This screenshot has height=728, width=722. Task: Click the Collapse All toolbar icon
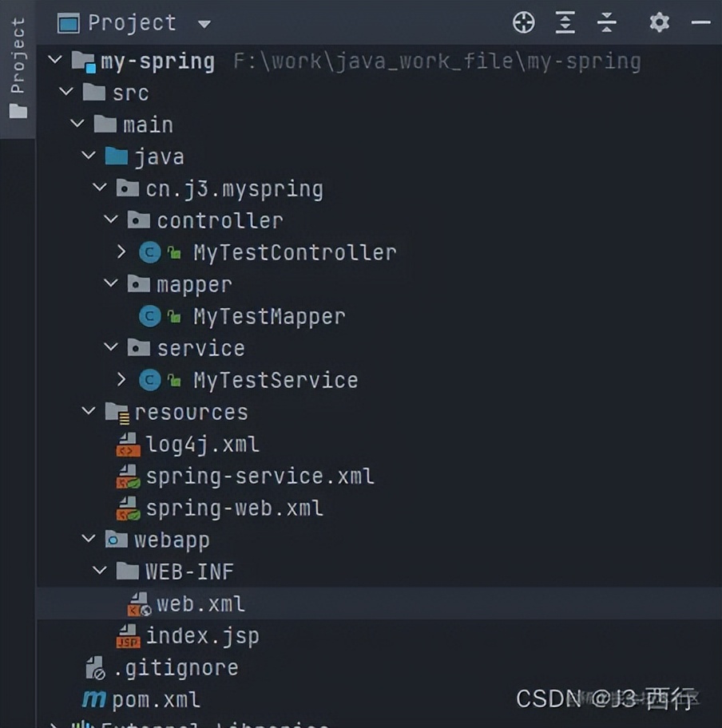pyautogui.click(x=607, y=22)
